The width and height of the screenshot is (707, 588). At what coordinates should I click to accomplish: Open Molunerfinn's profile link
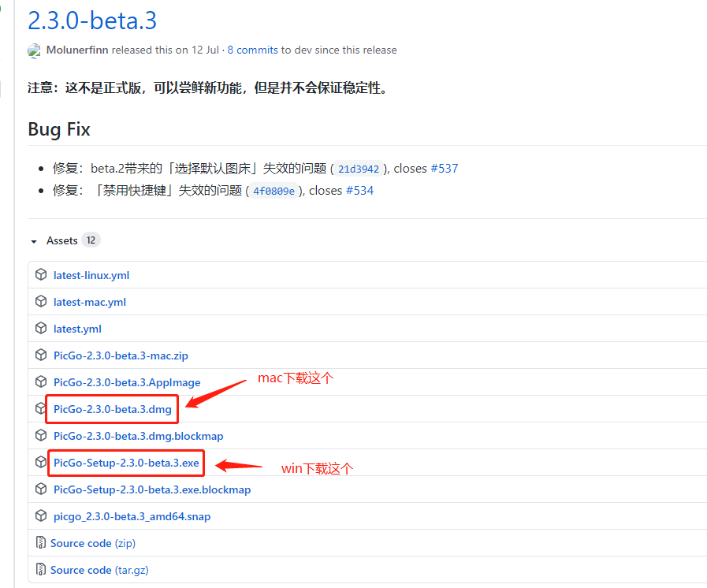[77, 50]
